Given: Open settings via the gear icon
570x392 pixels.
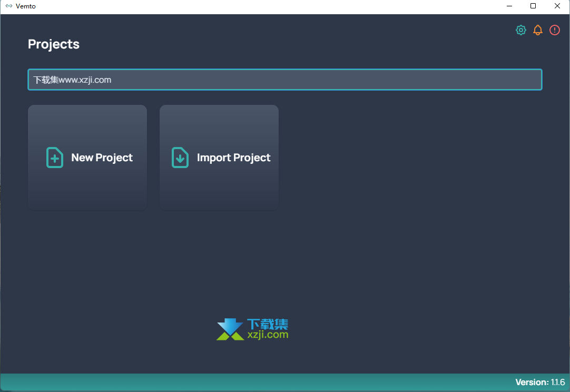Looking at the screenshot, I should (x=521, y=30).
